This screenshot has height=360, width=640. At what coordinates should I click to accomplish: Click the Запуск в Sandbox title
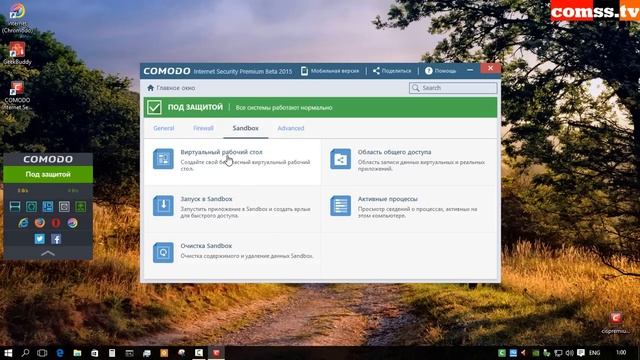click(207, 199)
